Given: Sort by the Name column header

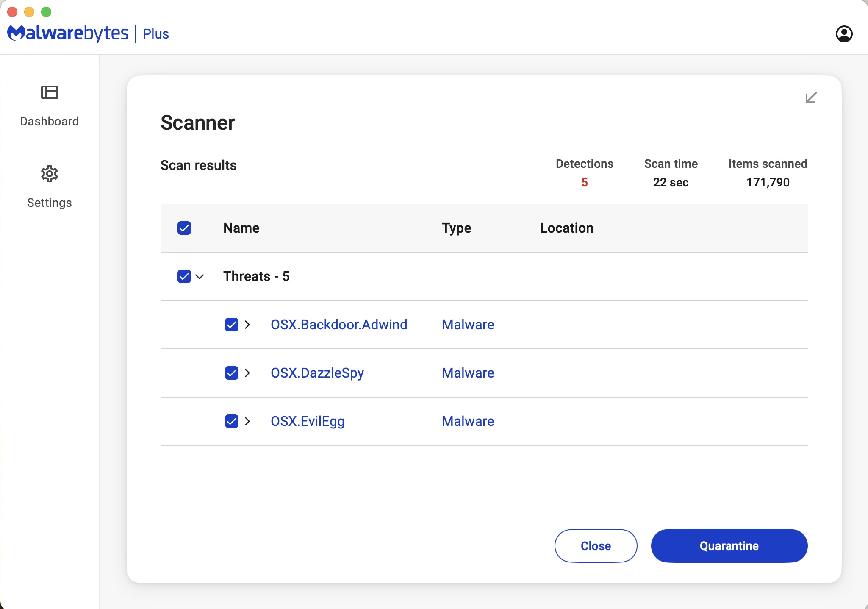Looking at the screenshot, I should 241,228.
